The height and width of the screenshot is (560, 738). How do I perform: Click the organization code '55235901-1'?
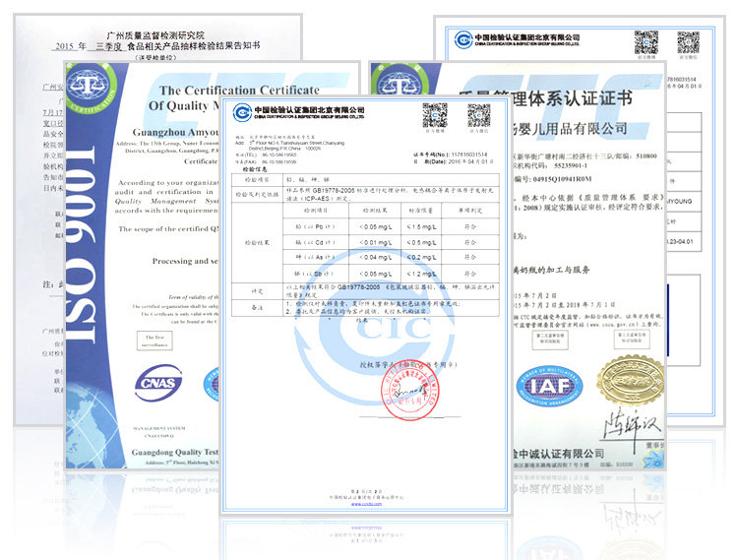point(571,165)
